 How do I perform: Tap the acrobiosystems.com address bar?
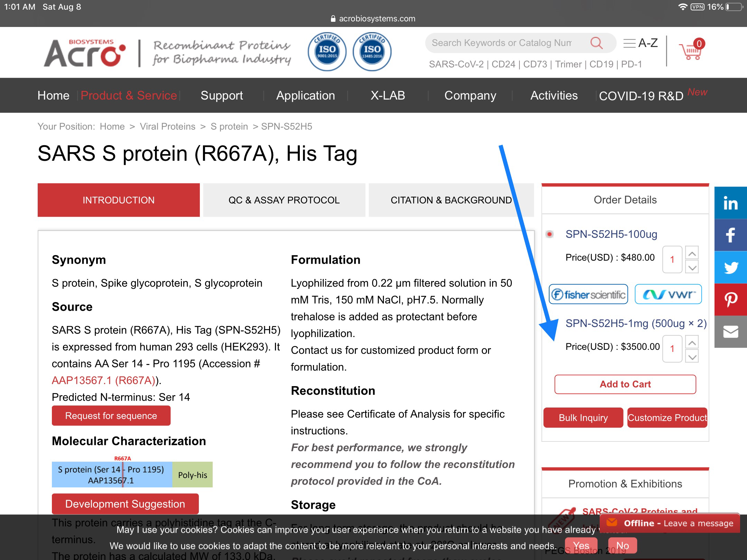tap(373, 19)
